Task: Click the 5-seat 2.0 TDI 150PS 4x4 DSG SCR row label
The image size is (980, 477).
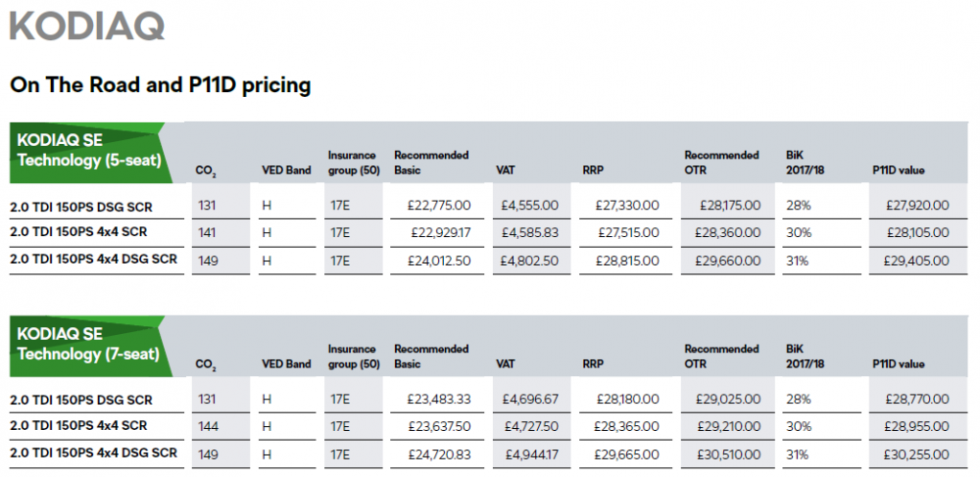Action: coord(94,259)
